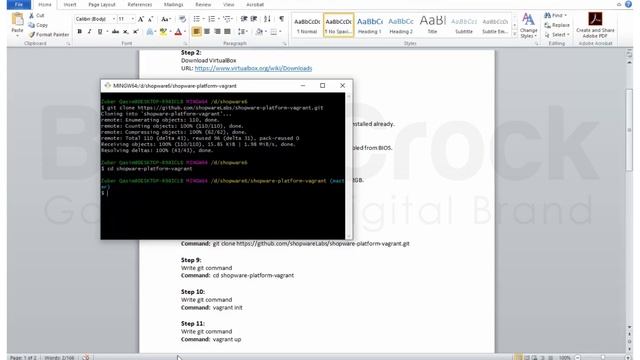Open the Select dropdown in Editing
The width and height of the screenshot is (640, 360).
557,35
